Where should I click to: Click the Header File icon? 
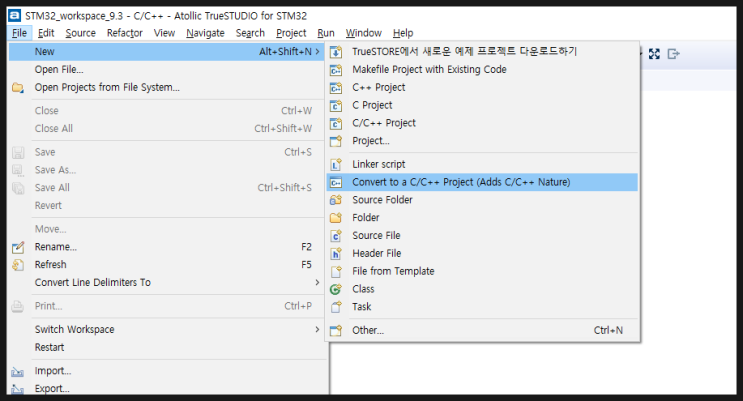pos(336,254)
